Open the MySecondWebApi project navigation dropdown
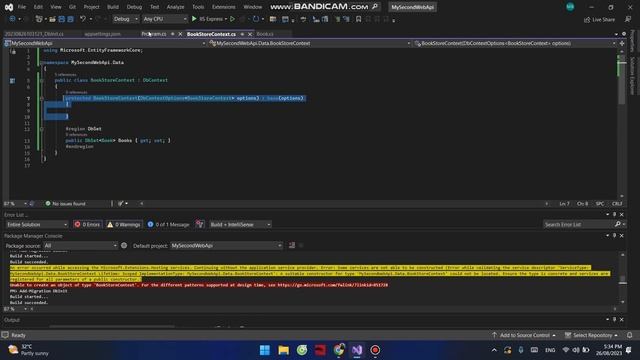The image size is (640, 360). [105, 43]
